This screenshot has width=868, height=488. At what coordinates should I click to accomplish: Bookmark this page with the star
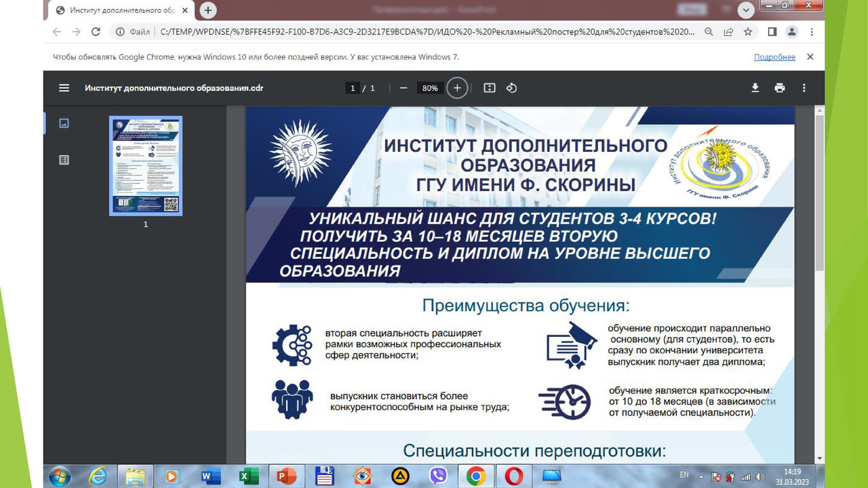pyautogui.click(x=748, y=31)
